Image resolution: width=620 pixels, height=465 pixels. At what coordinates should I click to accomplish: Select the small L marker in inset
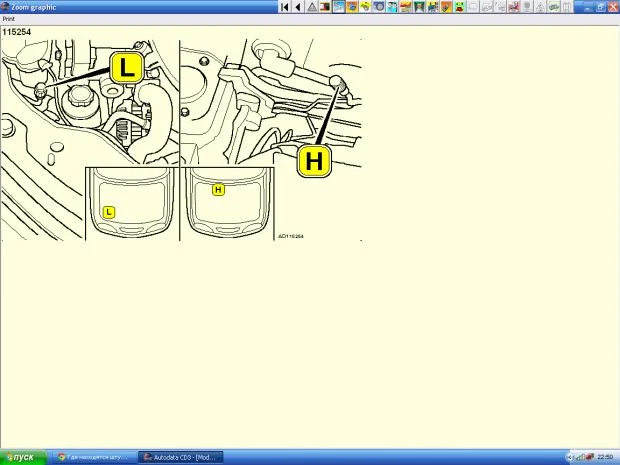pos(109,211)
